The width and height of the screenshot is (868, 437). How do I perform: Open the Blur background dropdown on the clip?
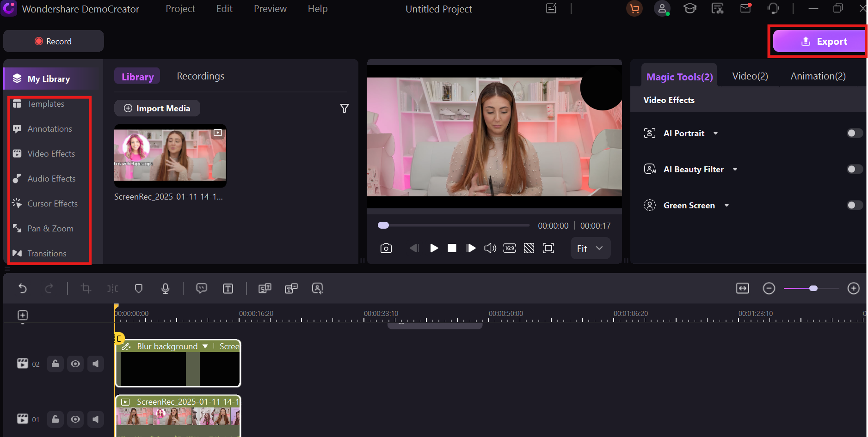pos(205,346)
